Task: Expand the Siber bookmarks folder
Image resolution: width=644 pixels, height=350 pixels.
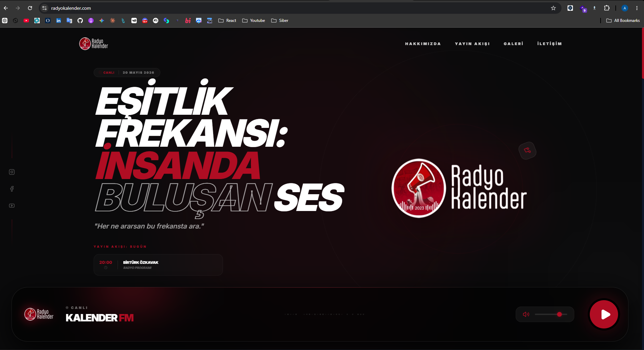Action: point(280,21)
